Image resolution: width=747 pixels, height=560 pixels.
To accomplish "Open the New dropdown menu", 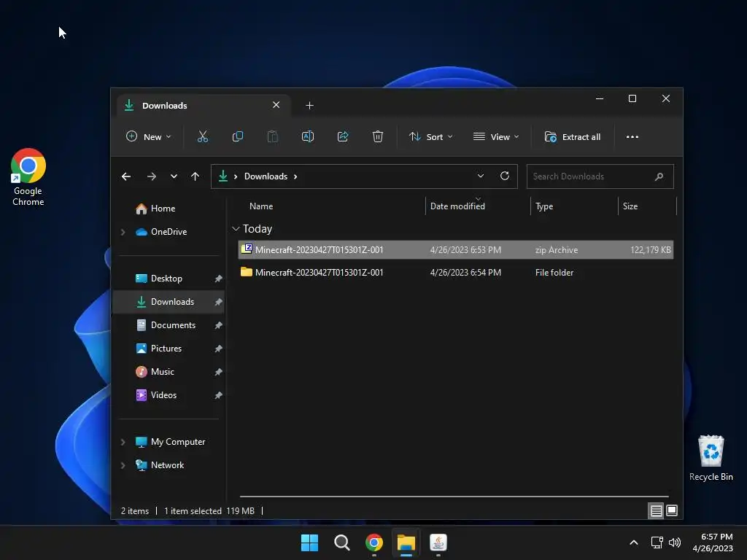I will click(x=148, y=136).
